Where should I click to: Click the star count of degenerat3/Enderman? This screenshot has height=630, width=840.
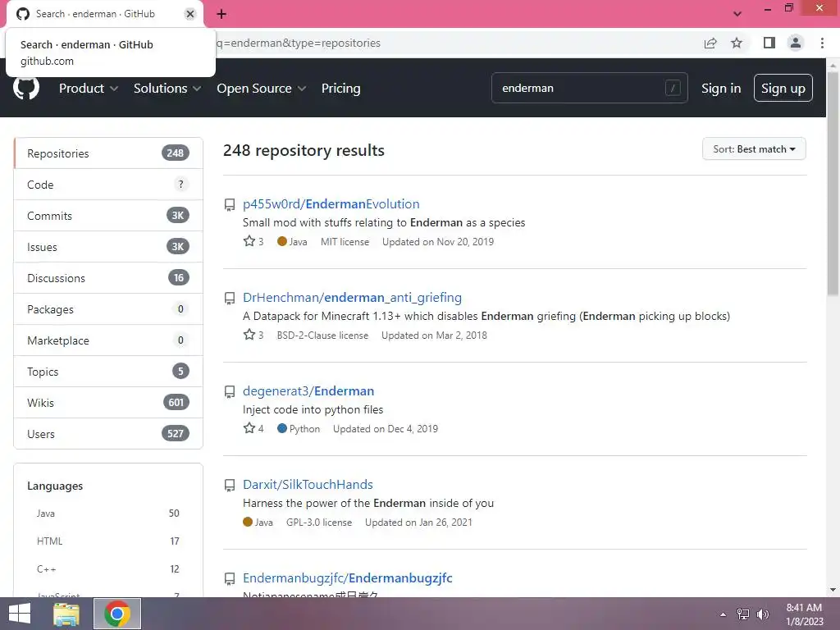[253, 428]
